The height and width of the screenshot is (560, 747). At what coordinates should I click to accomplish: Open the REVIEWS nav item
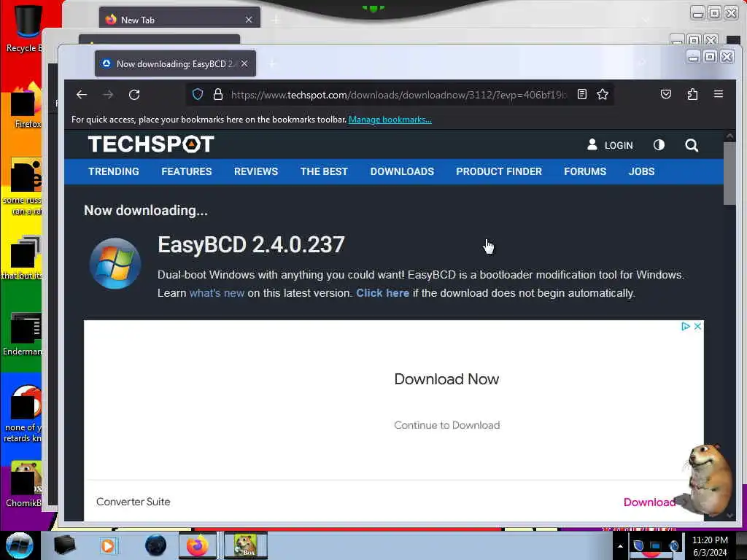[x=256, y=171]
